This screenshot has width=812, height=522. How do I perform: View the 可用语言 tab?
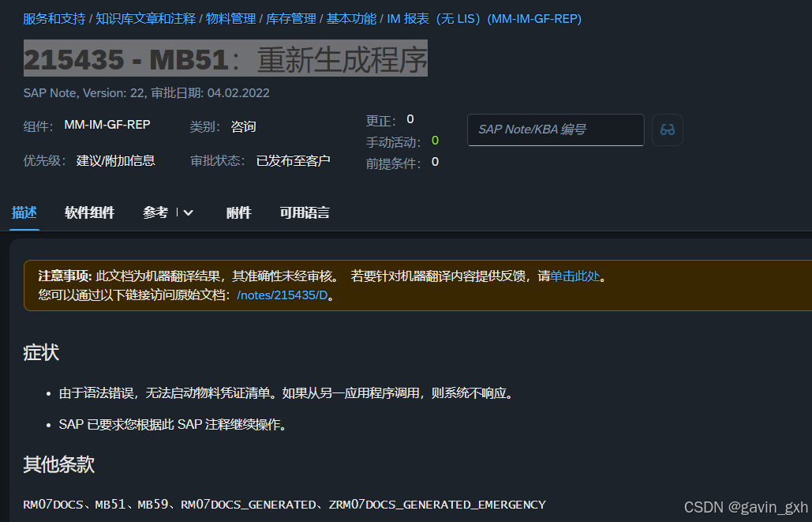coord(304,212)
